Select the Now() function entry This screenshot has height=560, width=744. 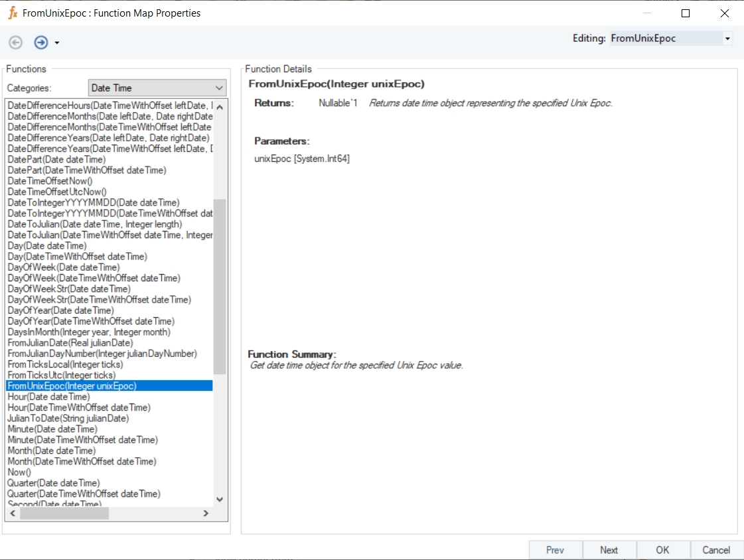coord(19,472)
